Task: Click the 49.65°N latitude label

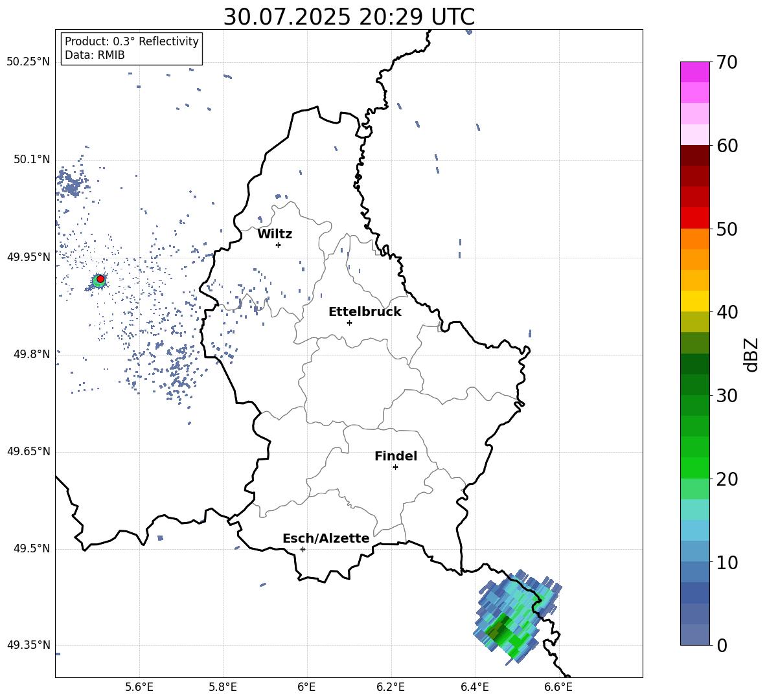Action: pyautogui.click(x=29, y=451)
